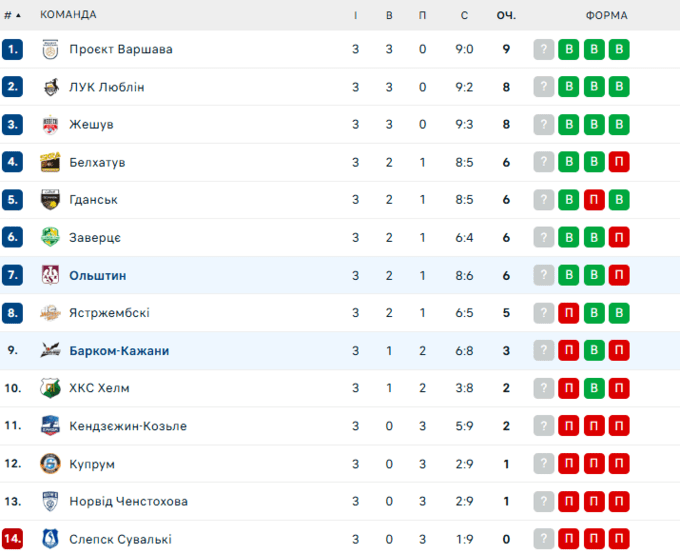Open the Ольштин team page link

[98, 275]
